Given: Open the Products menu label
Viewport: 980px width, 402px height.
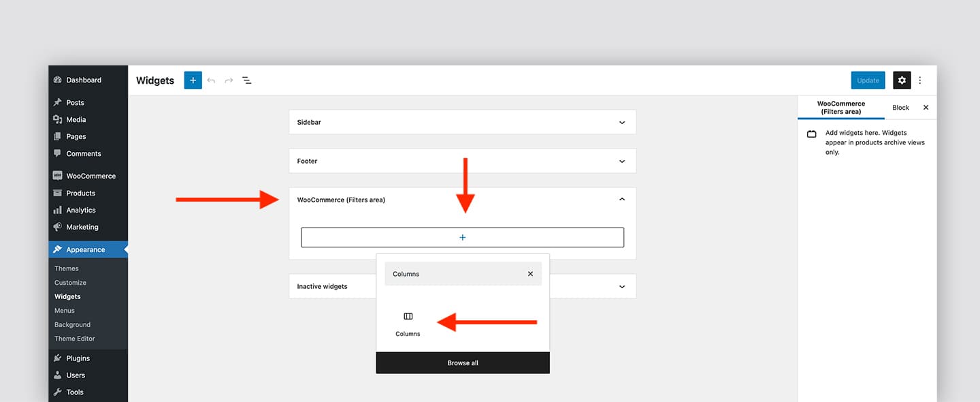Looking at the screenshot, I should pos(81,193).
